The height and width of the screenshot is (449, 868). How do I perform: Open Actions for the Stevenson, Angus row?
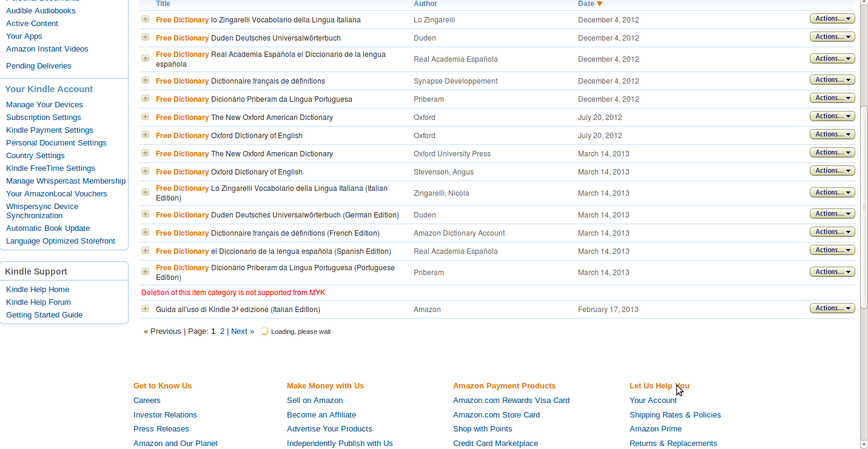(x=832, y=171)
